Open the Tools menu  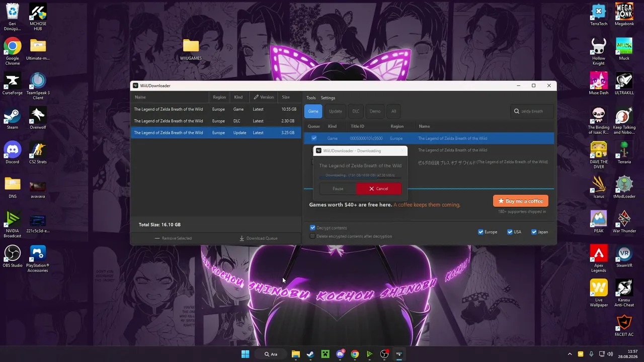pos(311,98)
